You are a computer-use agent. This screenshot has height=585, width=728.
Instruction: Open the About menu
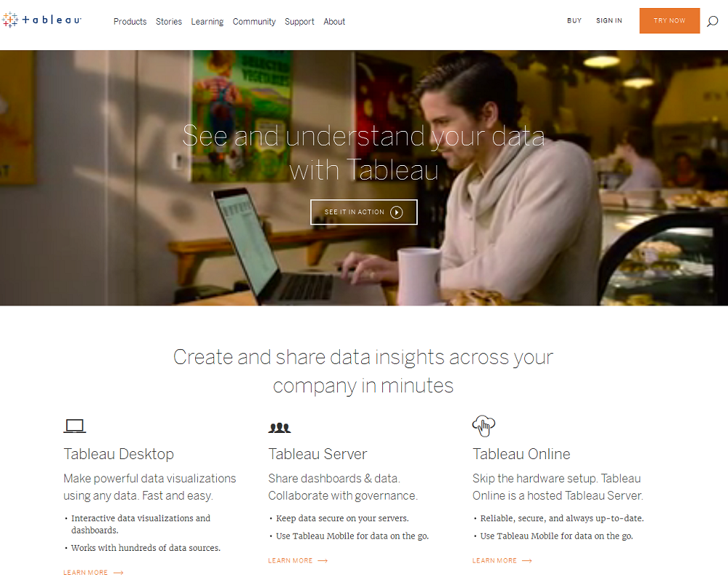(x=334, y=22)
